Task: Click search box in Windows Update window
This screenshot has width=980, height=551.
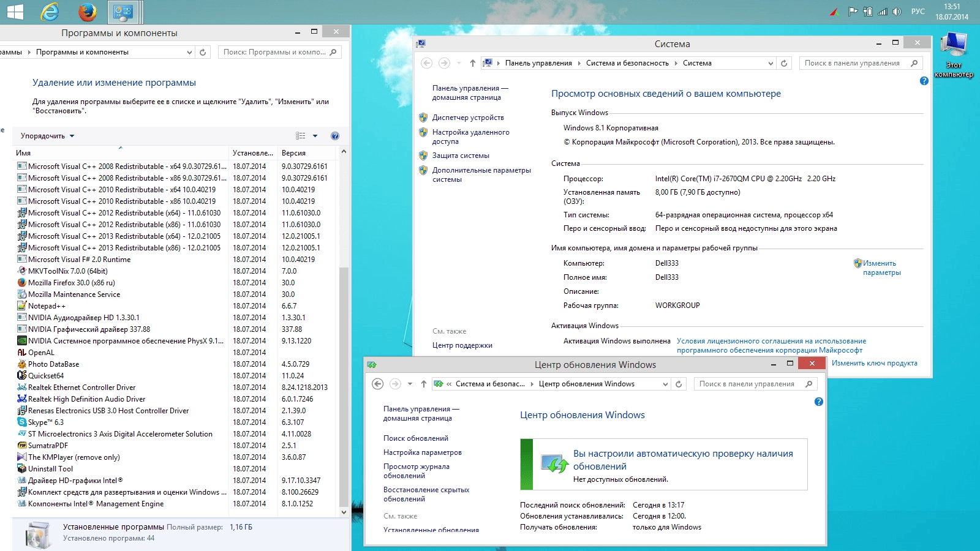Action: (755, 384)
